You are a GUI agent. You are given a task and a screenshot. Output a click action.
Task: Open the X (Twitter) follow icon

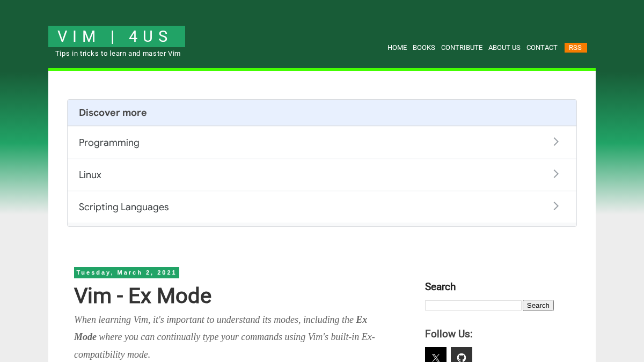(x=436, y=354)
